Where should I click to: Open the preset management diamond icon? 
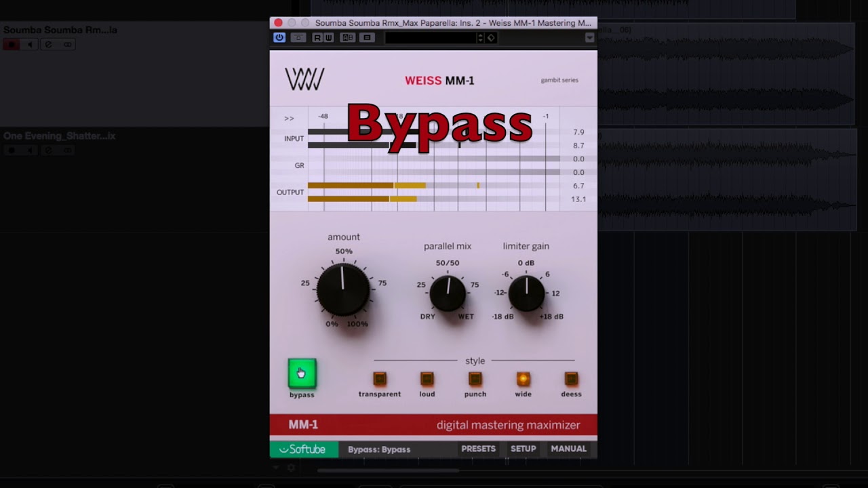pyautogui.click(x=491, y=38)
